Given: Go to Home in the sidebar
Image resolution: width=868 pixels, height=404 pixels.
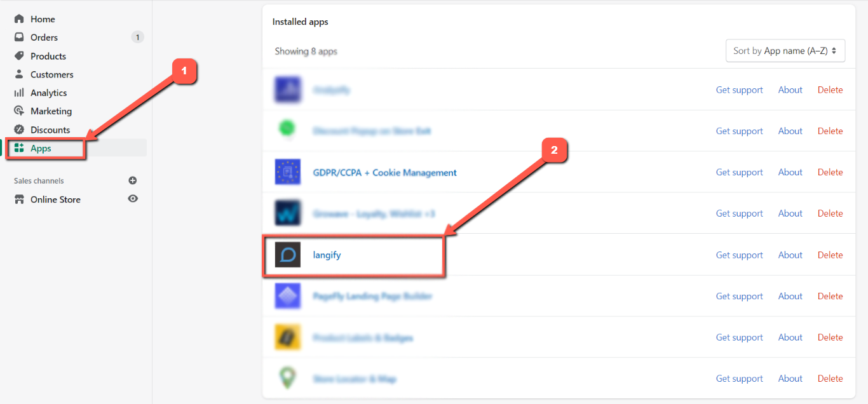Looking at the screenshot, I should coord(43,19).
